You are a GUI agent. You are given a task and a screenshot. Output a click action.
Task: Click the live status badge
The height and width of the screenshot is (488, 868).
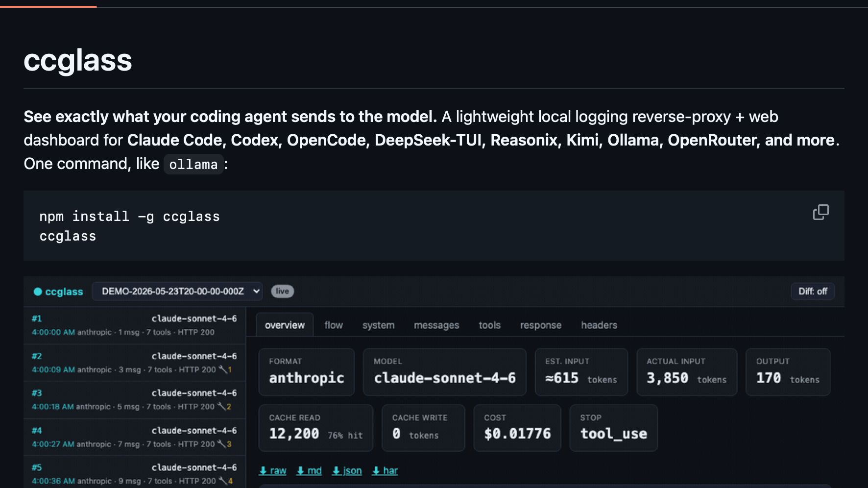(283, 291)
